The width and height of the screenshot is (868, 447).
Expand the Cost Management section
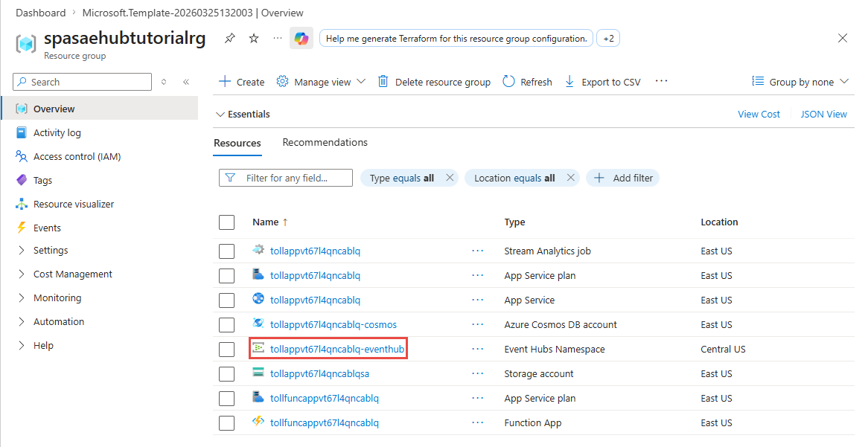click(22, 274)
